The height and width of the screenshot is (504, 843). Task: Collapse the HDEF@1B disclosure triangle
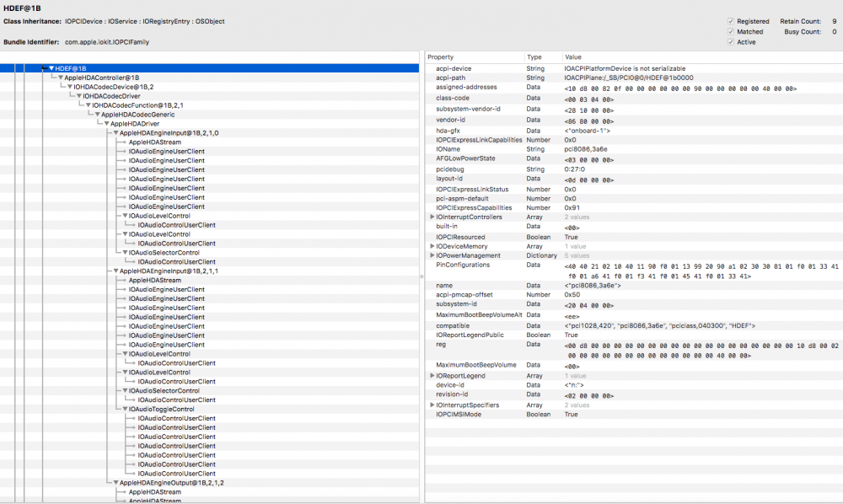point(51,68)
